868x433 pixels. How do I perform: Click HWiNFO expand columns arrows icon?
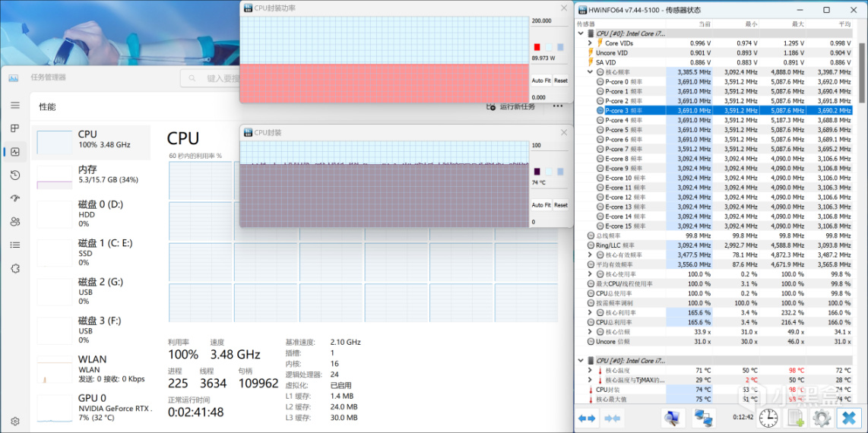click(x=586, y=418)
